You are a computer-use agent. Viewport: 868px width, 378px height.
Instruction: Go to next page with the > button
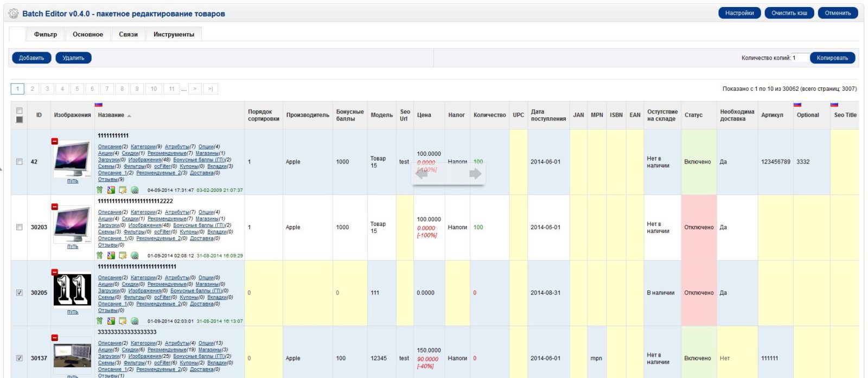(195, 89)
